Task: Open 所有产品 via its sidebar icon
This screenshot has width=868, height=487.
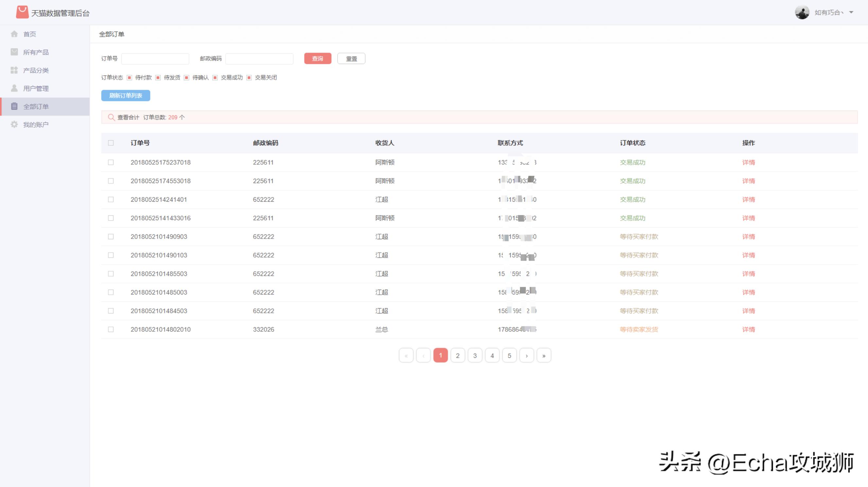Action: coord(14,52)
